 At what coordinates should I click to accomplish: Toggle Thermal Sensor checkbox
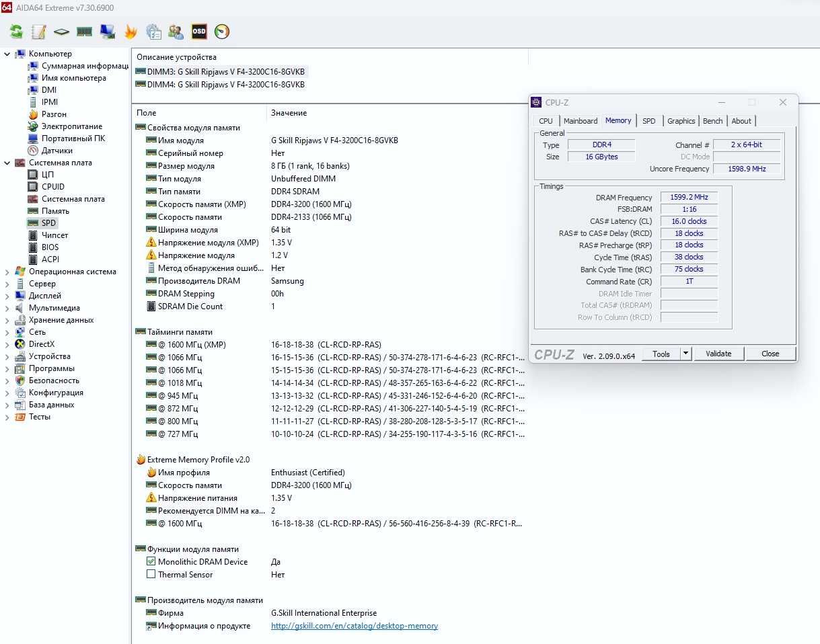(151, 575)
